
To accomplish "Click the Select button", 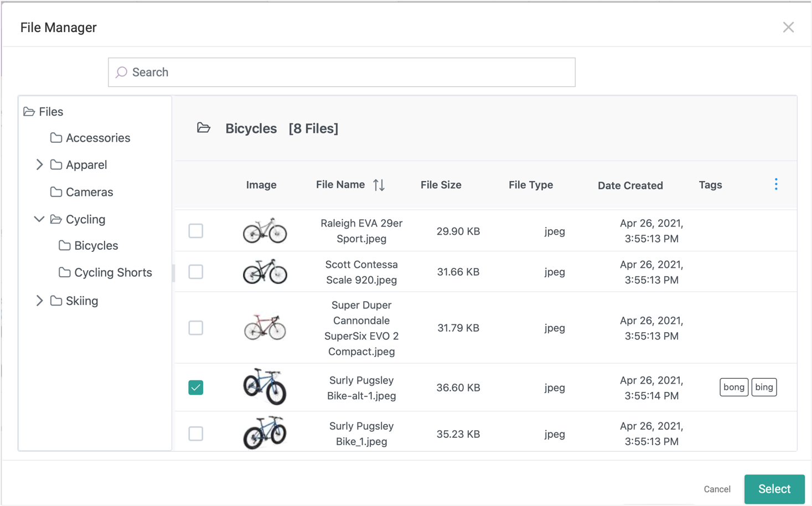I will [774, 489].
